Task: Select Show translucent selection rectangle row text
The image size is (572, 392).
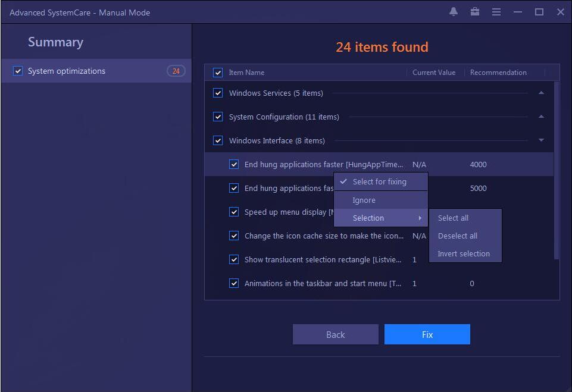Action: tap(323, 259)
